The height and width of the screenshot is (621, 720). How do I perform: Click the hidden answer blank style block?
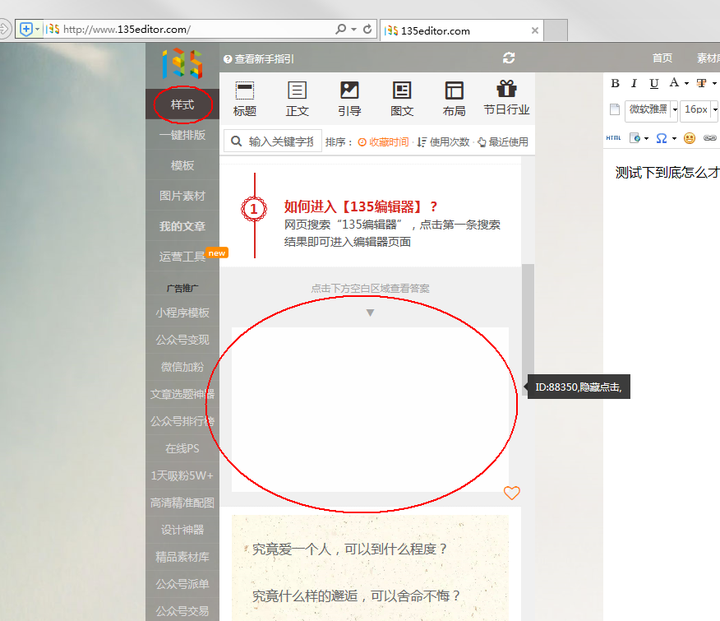[x=370, y=409]
